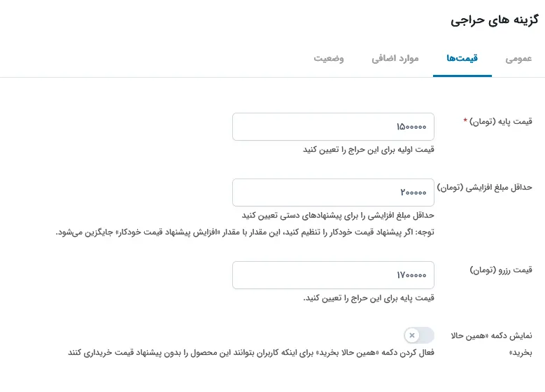Select the قیمت‌ها tab

462,58
